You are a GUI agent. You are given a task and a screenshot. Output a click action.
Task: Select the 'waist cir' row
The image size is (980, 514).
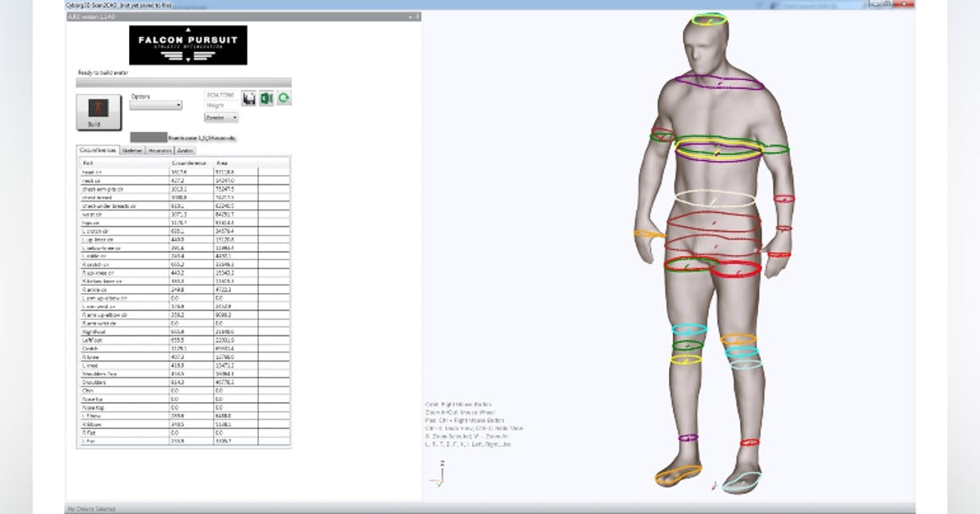pyautogui.click(x=184, y=215)
